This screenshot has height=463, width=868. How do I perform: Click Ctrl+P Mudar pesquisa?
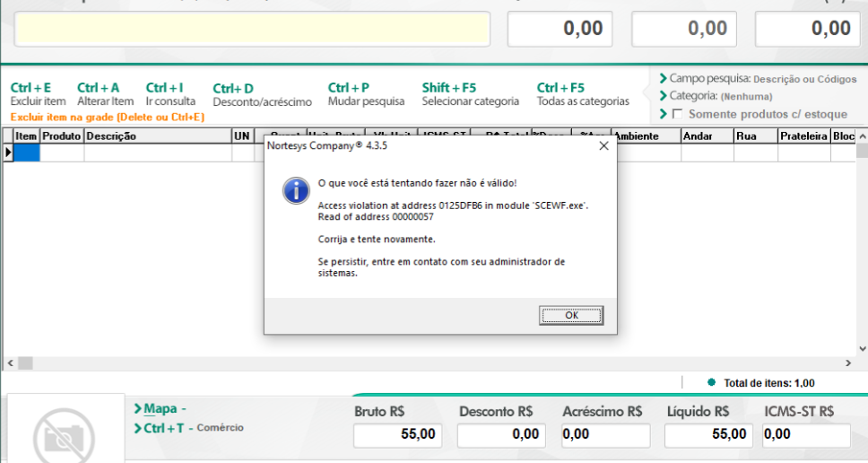(x=366, y=94)
